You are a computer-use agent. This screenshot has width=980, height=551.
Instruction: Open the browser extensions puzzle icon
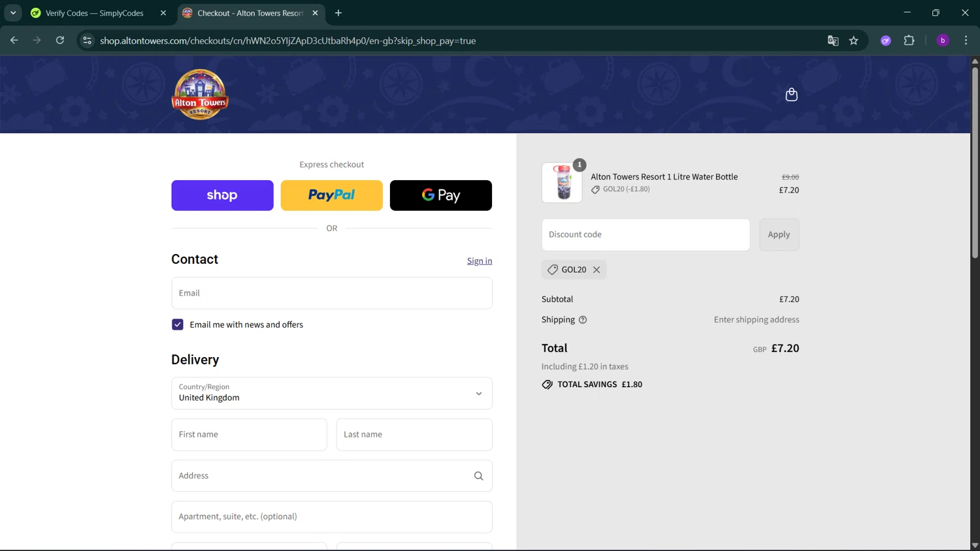tap(909, 40)
